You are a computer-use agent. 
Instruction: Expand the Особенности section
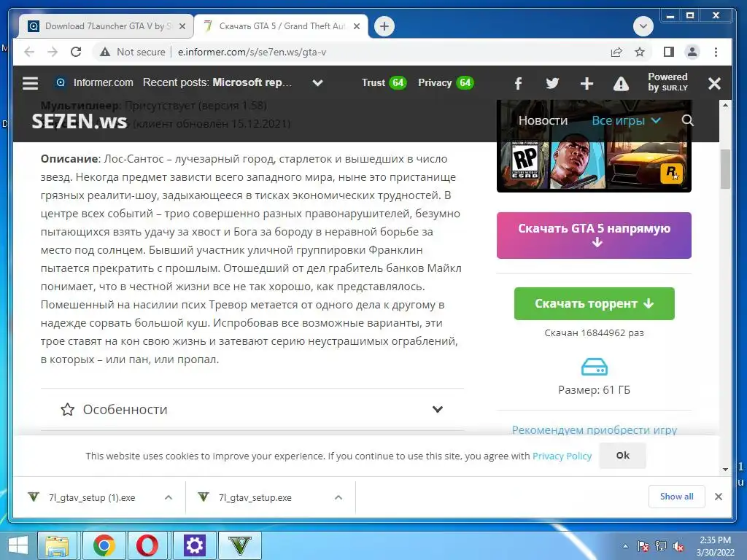[252, 410]
